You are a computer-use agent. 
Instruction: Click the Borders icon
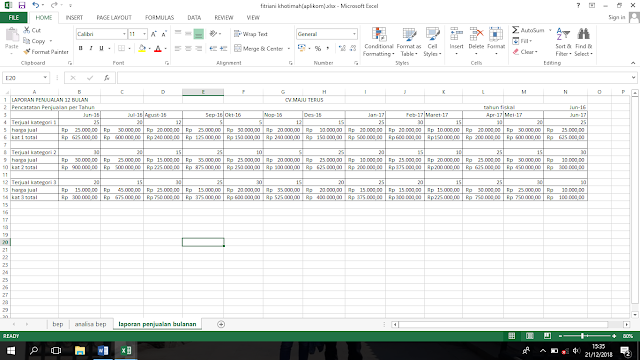[122, 49]
